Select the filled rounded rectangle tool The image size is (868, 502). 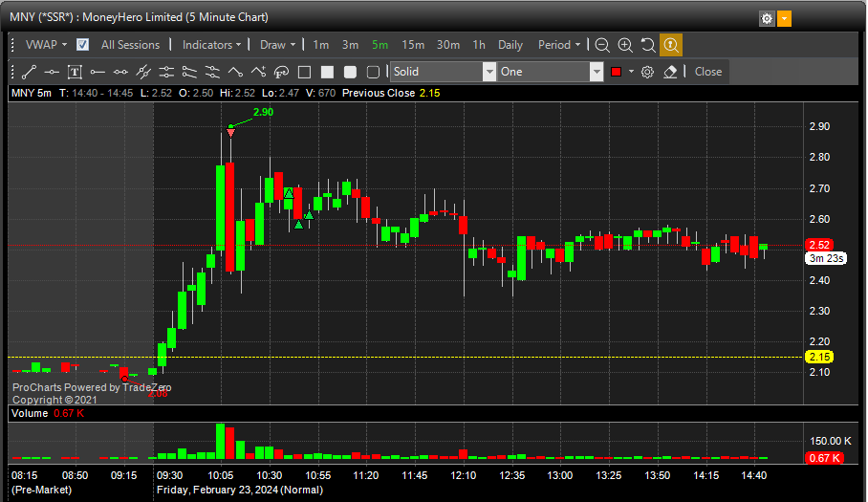[350, 72]
